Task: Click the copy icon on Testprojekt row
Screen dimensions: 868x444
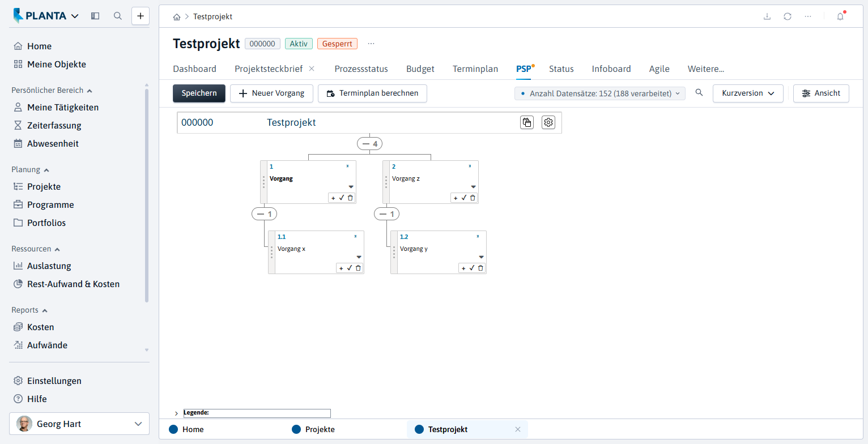Action: [527, 122]
